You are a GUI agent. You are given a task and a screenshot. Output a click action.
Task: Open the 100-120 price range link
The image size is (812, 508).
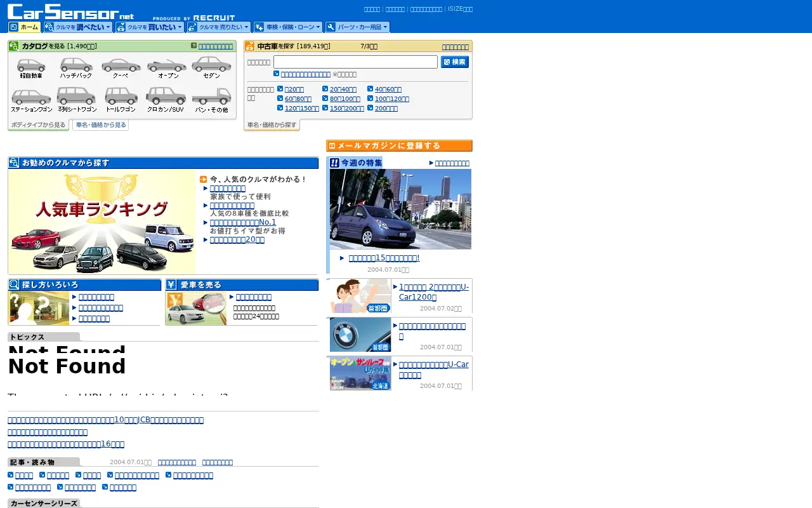point(392,99)
